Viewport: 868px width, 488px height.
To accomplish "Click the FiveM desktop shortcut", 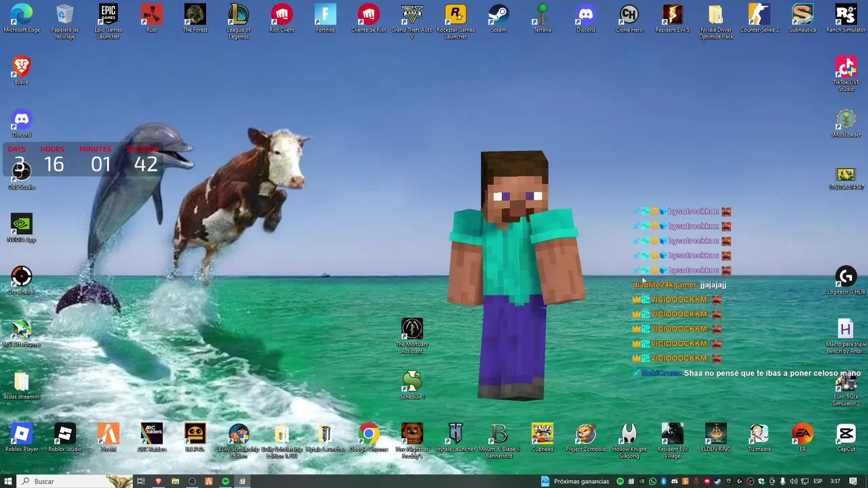I will point(108,438).
